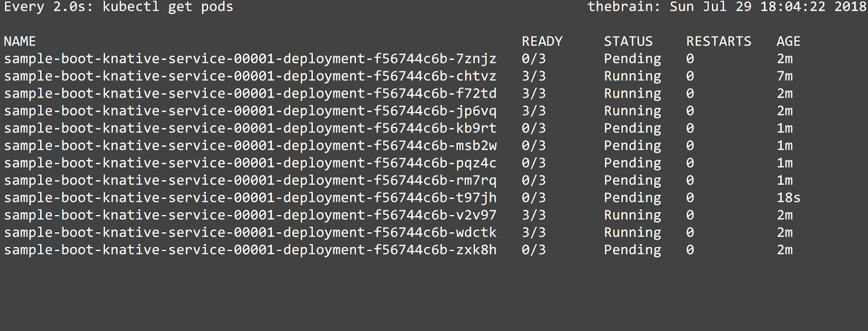Click the pod name ending in t97jh

[250, 198]
